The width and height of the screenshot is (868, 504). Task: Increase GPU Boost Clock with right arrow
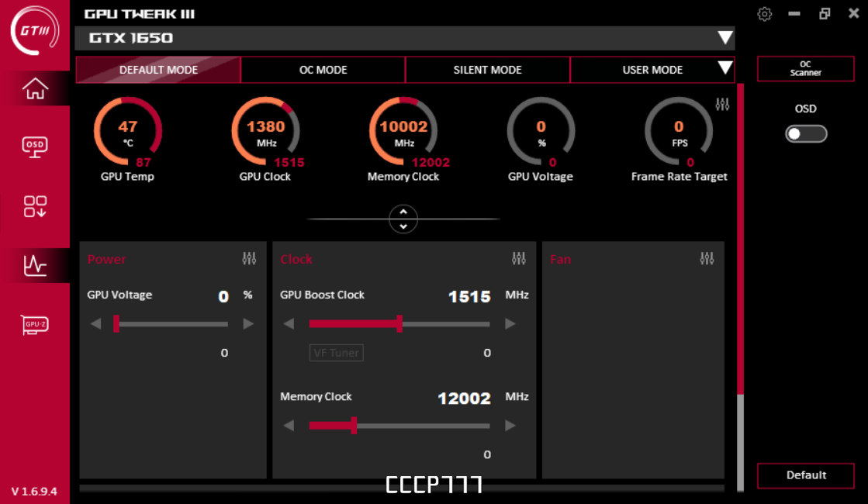(510, 323)
